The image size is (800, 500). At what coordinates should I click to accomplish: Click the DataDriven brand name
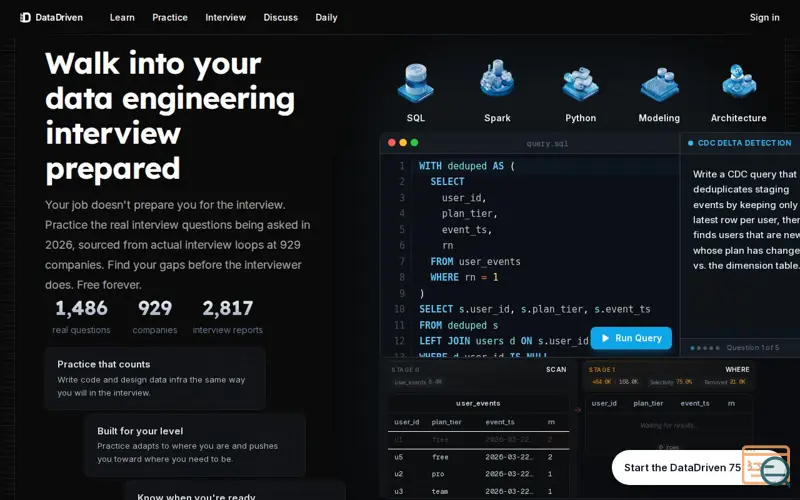[59, 17]
